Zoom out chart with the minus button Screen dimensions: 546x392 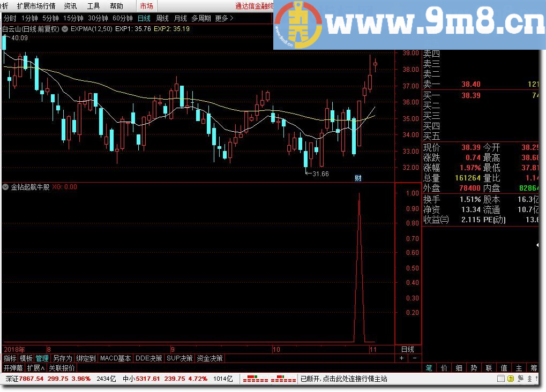click(x=414, y=358)
